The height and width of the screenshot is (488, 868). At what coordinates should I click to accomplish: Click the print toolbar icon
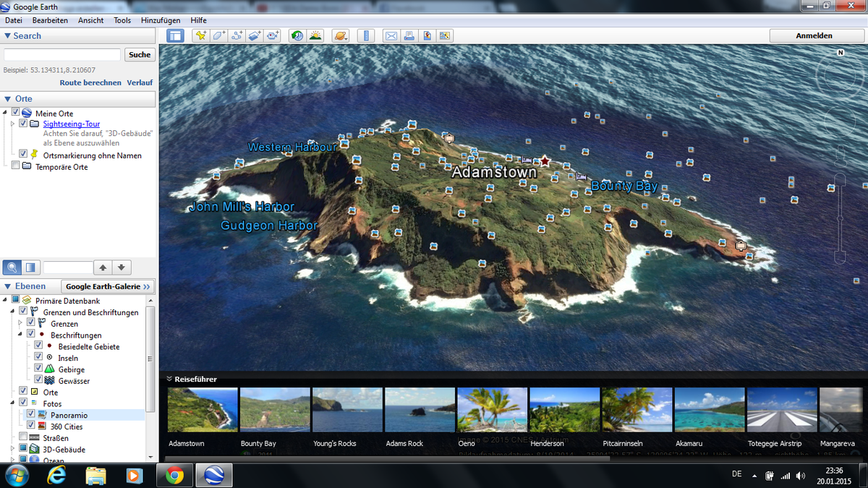tap(409, 35)
